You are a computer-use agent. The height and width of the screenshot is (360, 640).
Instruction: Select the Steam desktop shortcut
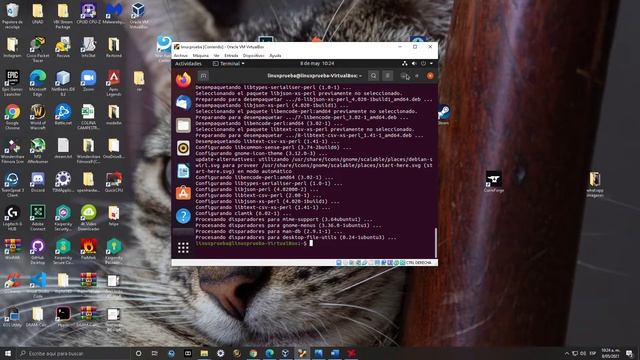click(x=444, y=114)
